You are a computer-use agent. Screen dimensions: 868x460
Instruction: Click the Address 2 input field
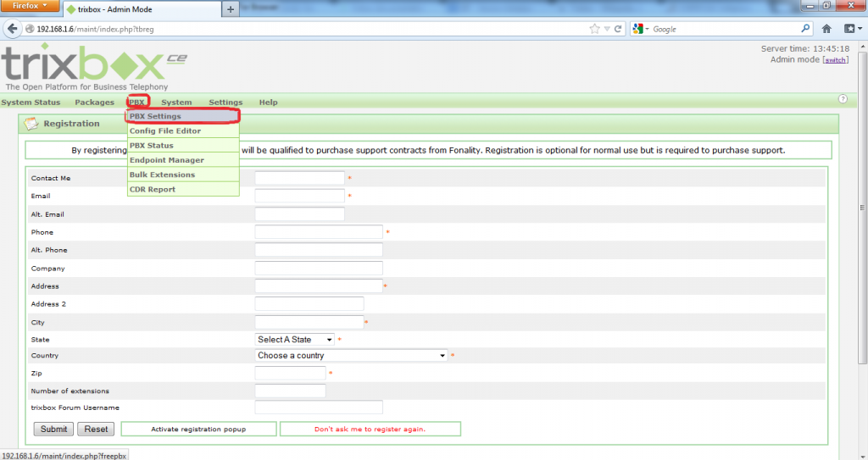pos(309,304)
